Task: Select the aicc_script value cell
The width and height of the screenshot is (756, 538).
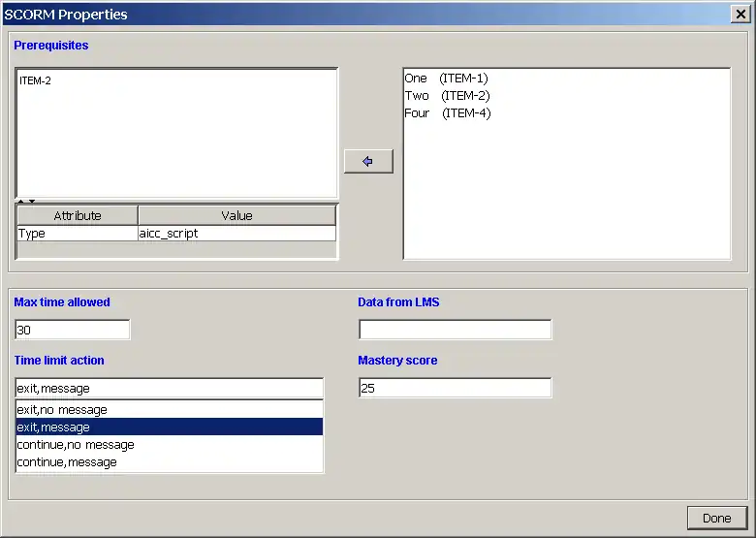Action: (236, 234)
